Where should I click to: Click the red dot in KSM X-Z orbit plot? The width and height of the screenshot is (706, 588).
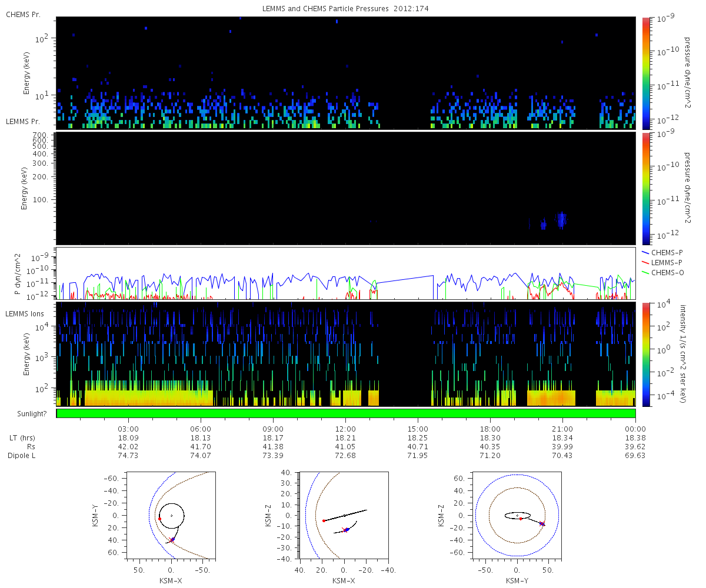(324, 520)
